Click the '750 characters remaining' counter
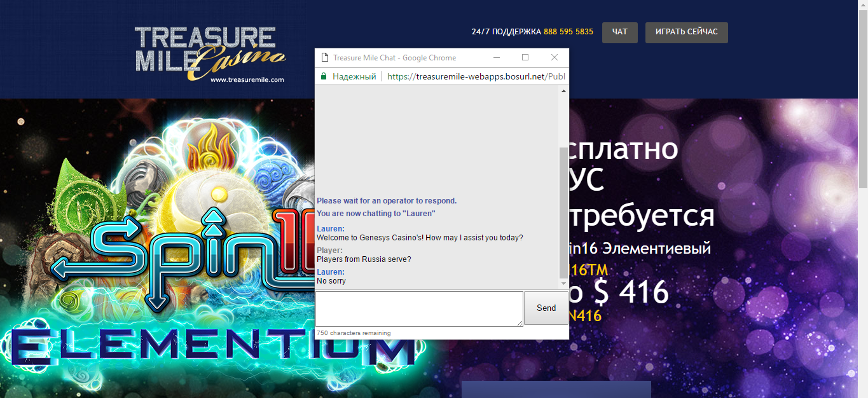The width and height of the screenshot is (868, 398). coord(354,333)
